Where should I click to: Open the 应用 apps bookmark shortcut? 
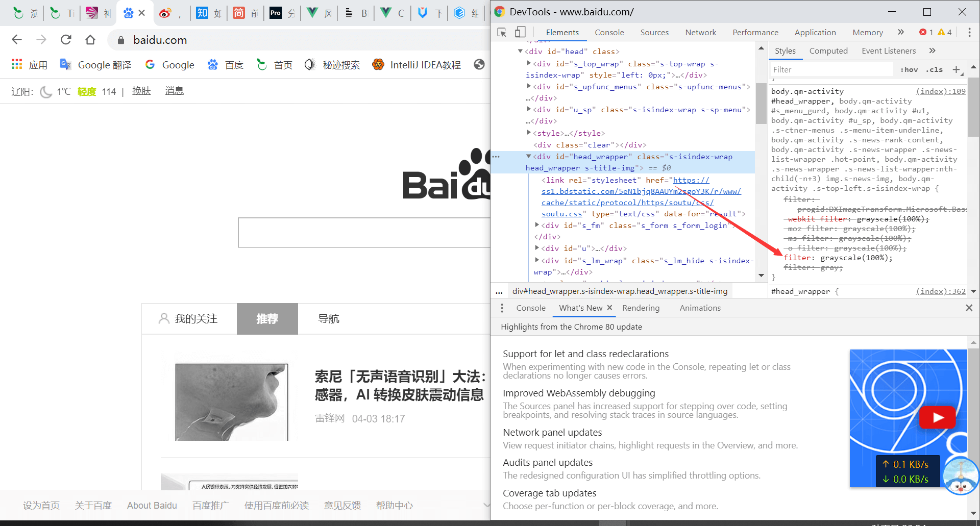click(30, 65)
